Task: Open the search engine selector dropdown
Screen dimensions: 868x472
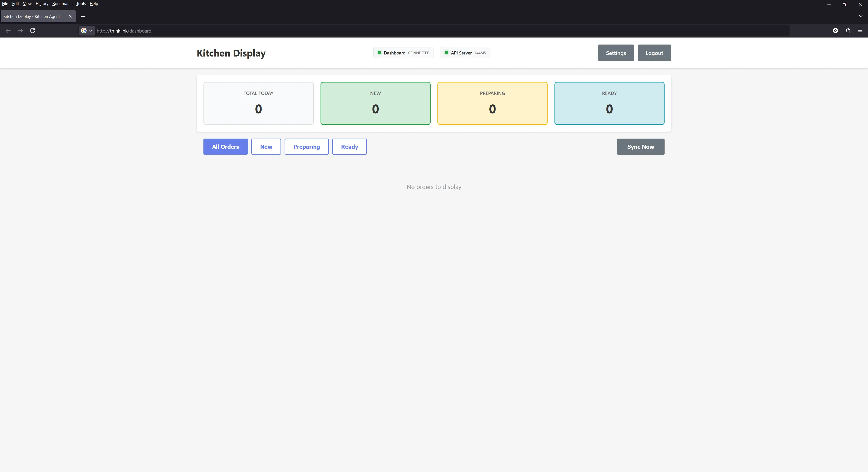Action: pyautogui.click(x=87, y=31)
